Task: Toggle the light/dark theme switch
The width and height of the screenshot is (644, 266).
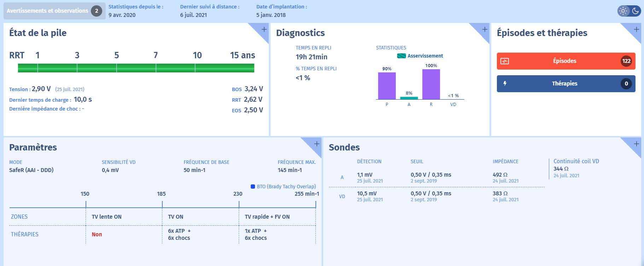Action: point(629,11)
